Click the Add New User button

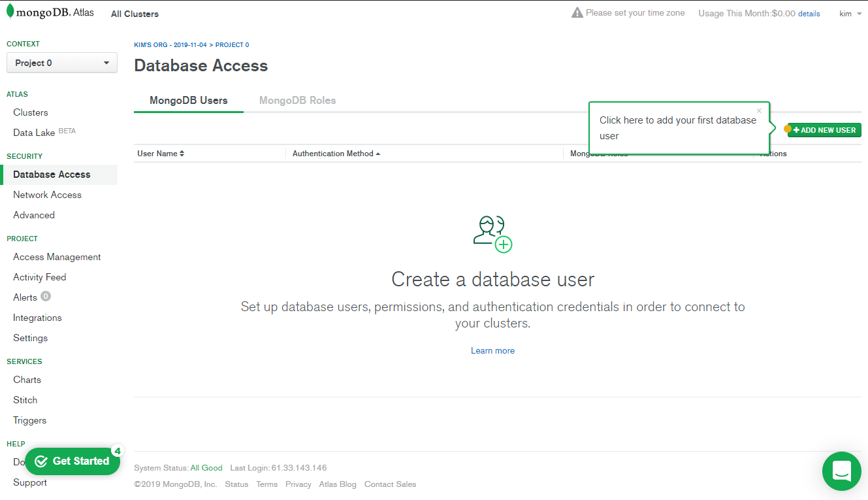pyautogui.click(x=824, y=130)
